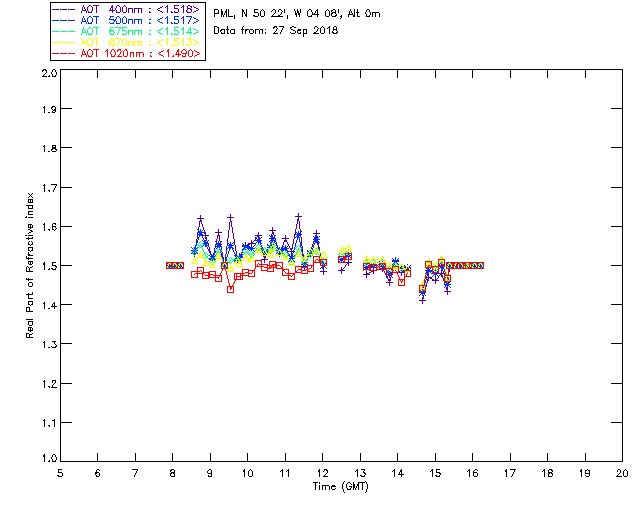The height and width of the screenshot is (512, 640).
Task: Select the 'Data from: 27 Sep 2018' text
Action: pyautogui.click(x=276, y=31)
